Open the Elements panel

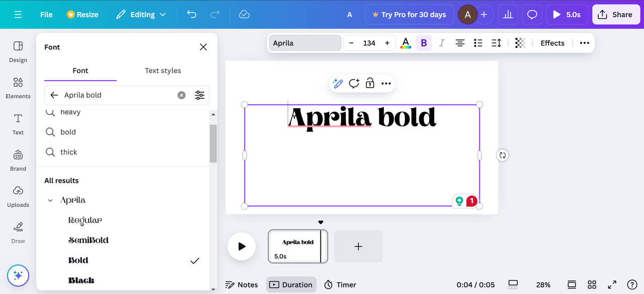(x=18, y=88)
